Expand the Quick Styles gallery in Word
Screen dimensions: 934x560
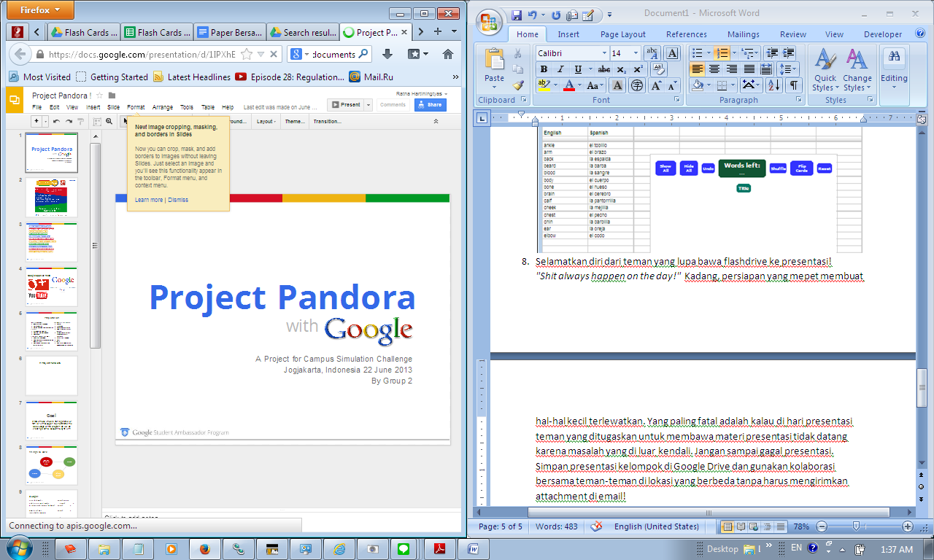[825, 71]
